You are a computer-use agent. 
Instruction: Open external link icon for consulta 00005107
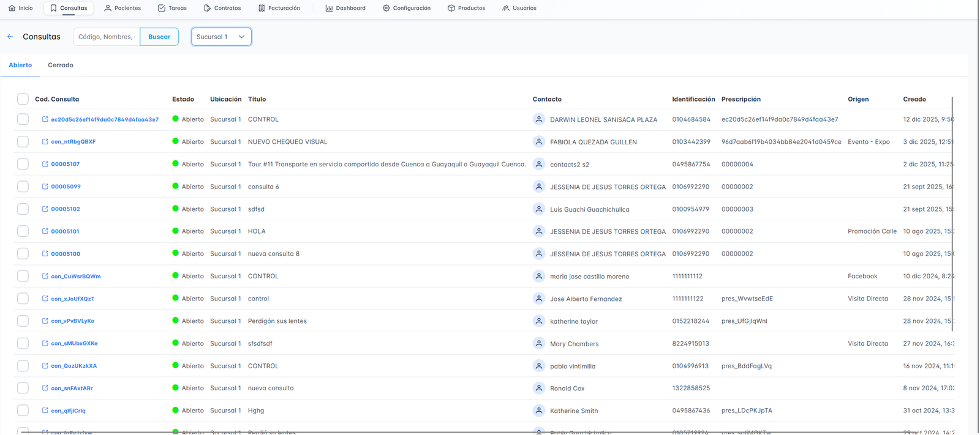click(x=45, y=164)
